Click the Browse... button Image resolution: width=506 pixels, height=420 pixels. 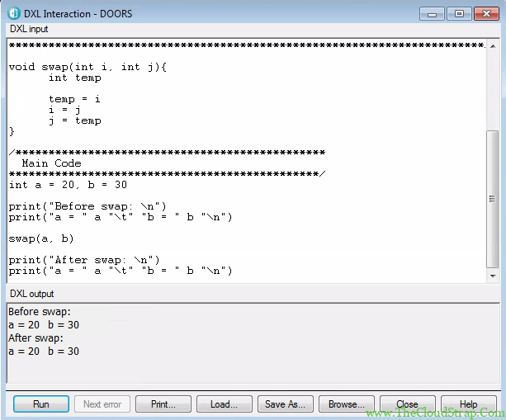(x=347, y=403)
